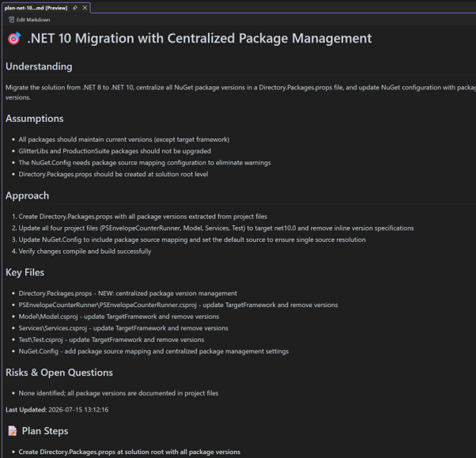Click the memo emoji next to Plan Steps

[x=13, y=431]
